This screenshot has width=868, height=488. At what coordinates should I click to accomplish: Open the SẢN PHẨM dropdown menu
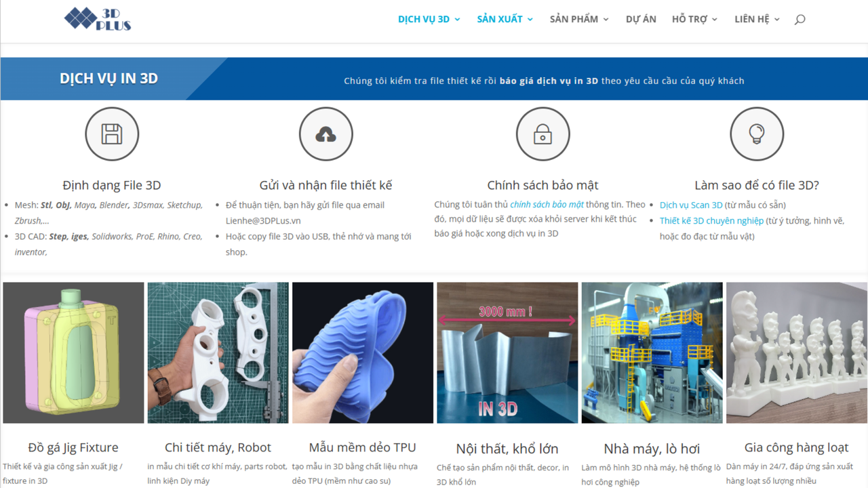click(x=574, y=19)
